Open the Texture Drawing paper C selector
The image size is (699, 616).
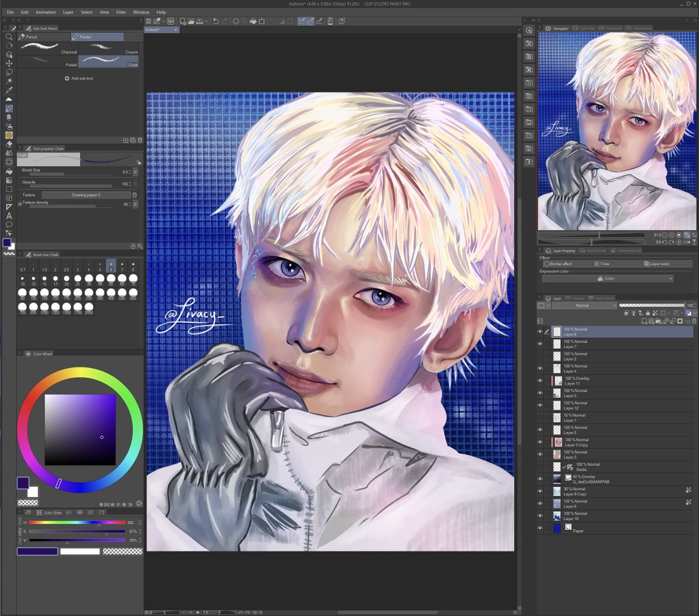point(86,195)
